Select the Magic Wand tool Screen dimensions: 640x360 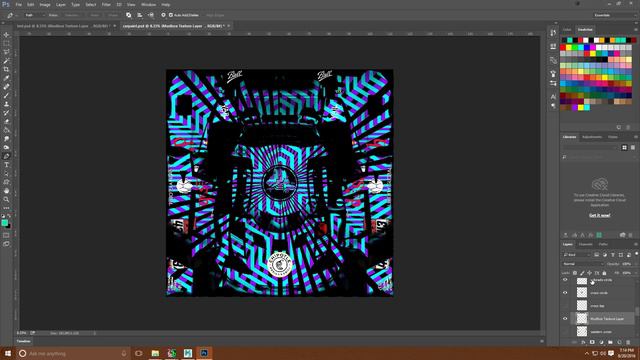(7, 61)
